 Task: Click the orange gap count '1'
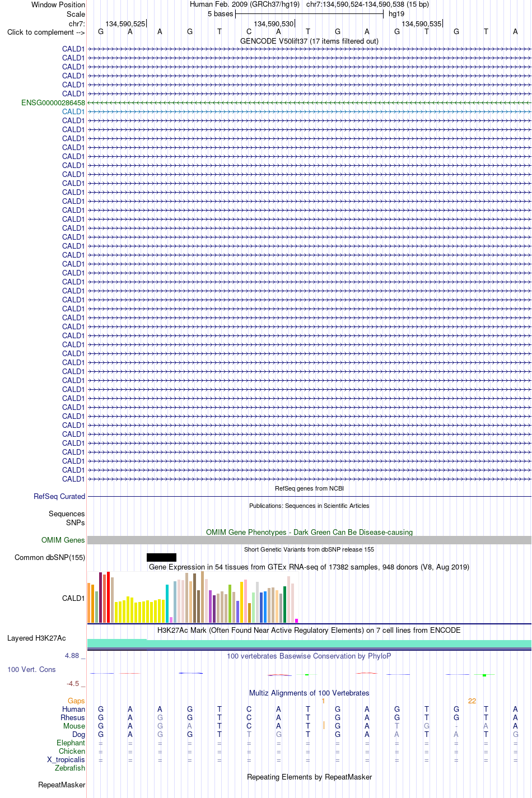(323, 701)
